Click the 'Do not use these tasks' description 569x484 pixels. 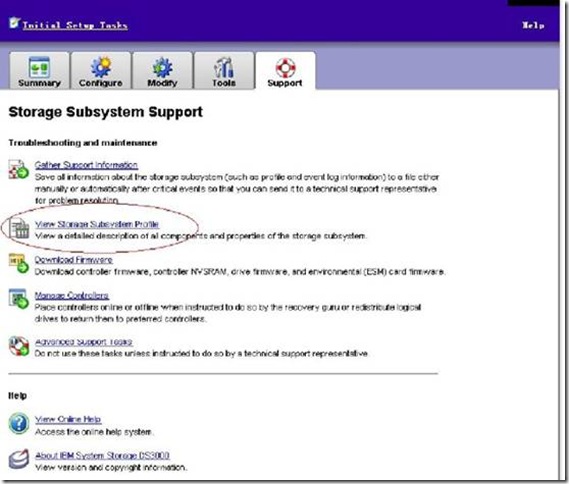point(202,353)
